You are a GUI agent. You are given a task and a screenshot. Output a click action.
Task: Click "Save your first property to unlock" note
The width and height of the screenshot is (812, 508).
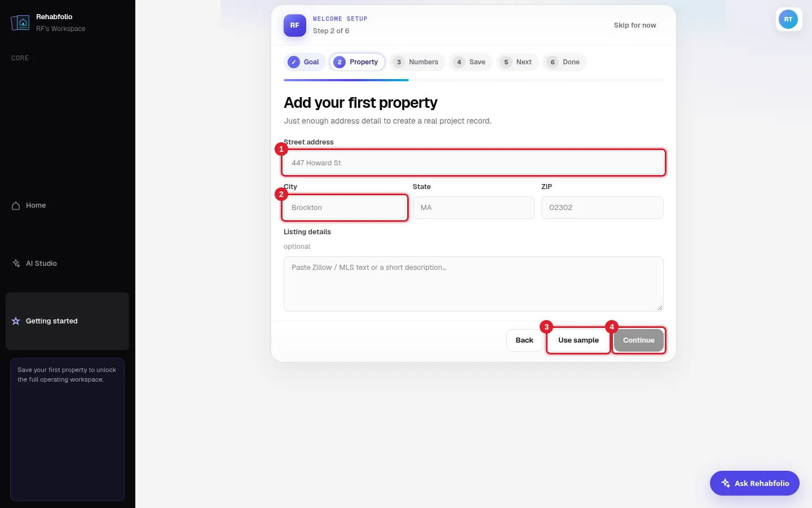click(67, 375)
